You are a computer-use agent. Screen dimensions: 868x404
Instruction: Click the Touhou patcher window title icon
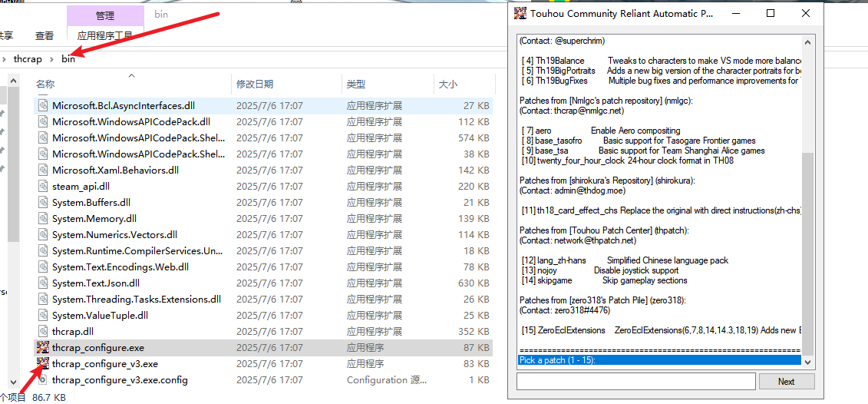tap(520, 13)
